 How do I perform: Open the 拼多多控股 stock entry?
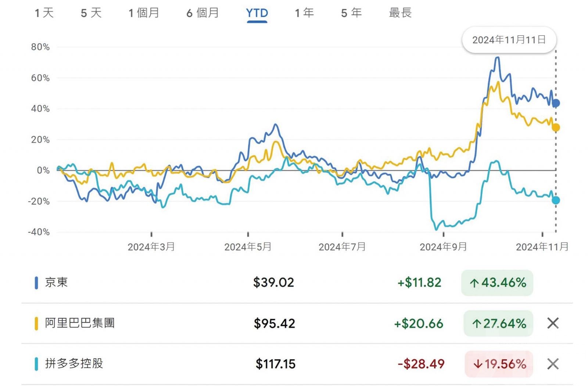pyautogui.click(x=74, y=364)
